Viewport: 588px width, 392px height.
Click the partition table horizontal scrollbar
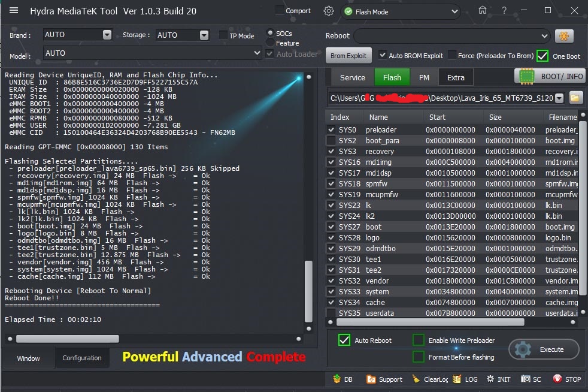(431, 322)
